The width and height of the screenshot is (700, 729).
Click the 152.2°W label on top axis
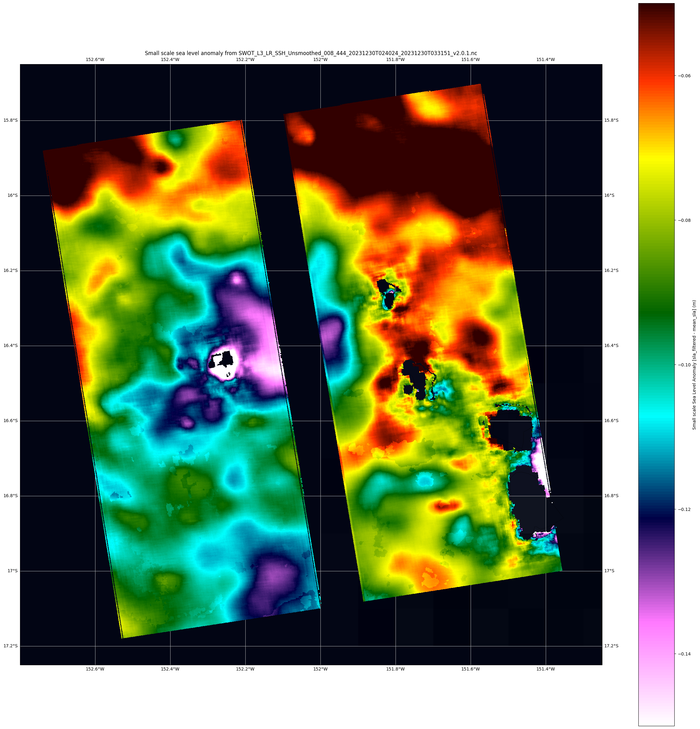[245, 59]
